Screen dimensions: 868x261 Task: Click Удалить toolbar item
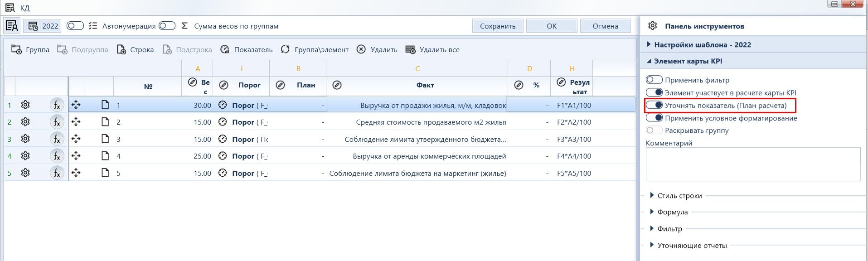[377, 49]
